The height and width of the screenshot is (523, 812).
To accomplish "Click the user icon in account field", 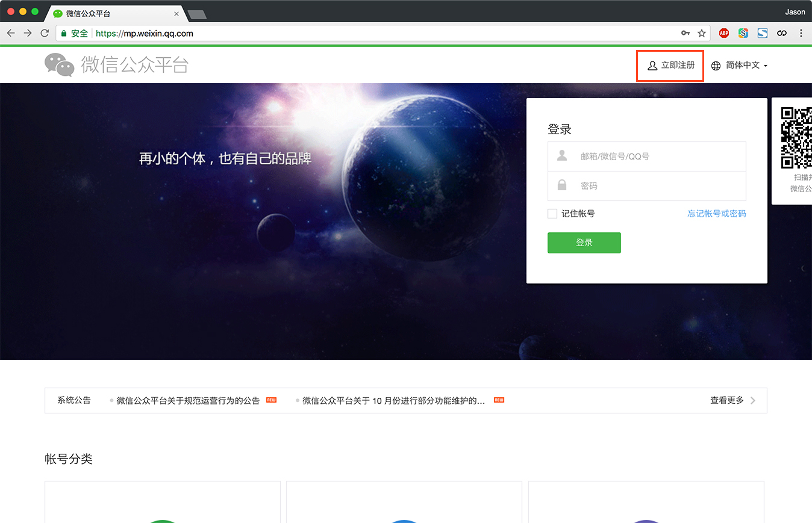I will [x=562, y=156].
